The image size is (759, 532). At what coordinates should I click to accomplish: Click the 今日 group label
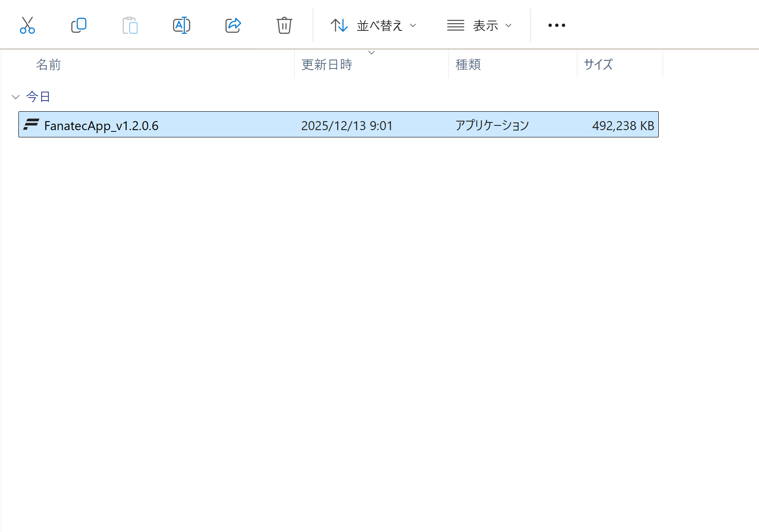pos(38,97)
